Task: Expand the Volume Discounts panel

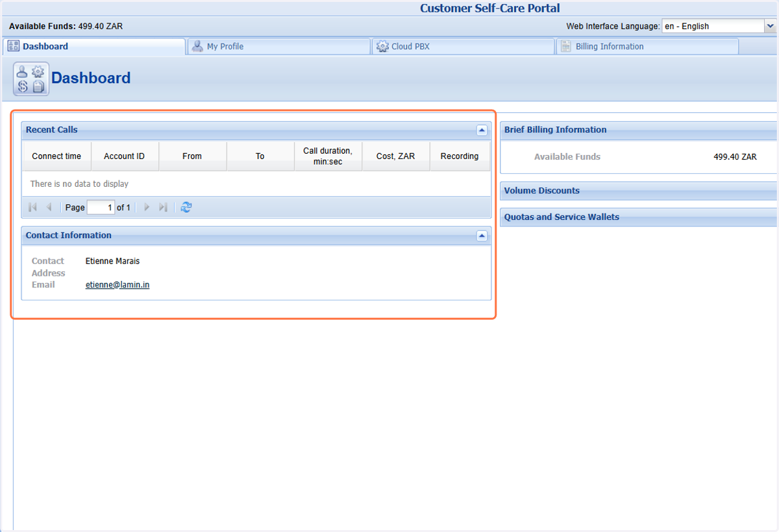Action: click(638, 191)
